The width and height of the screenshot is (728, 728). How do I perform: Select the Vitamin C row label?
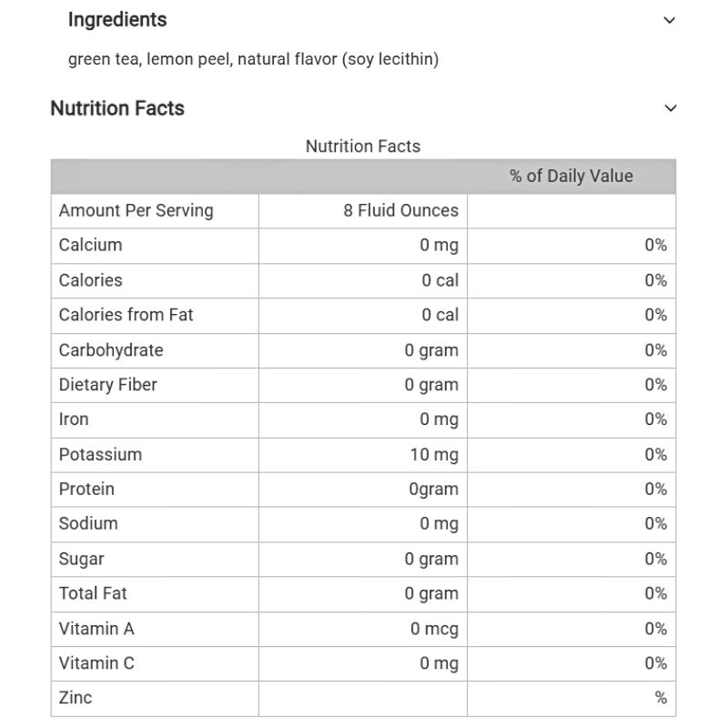coord(96,663)
